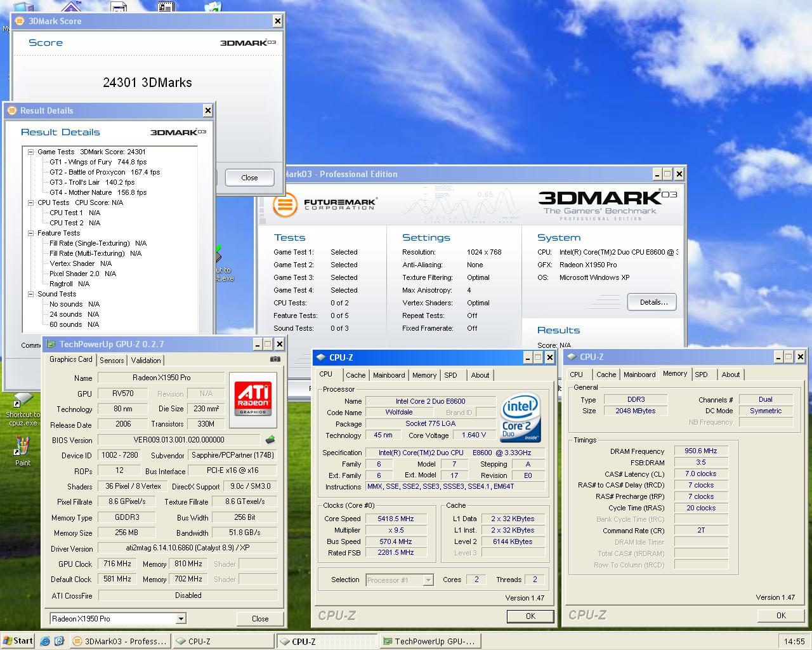
Task: Select the Paint desktop icon
Action: [23, 451]
